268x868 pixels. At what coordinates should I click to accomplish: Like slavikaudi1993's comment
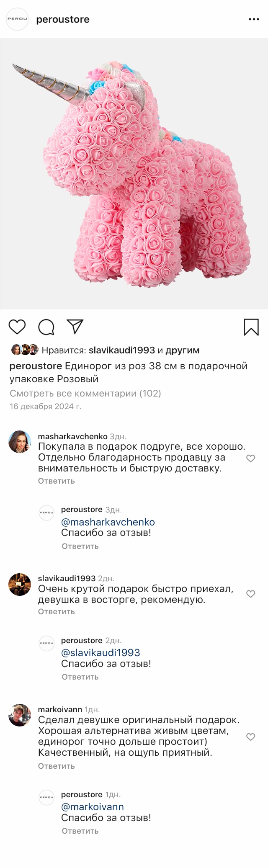click(x=250, y=594)
